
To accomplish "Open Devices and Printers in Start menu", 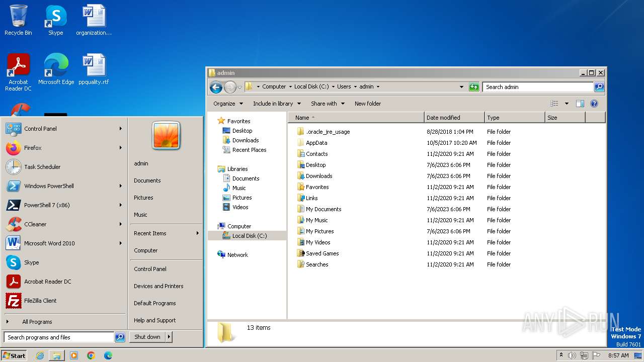I will pyautogui.click(x=158, y=286).
